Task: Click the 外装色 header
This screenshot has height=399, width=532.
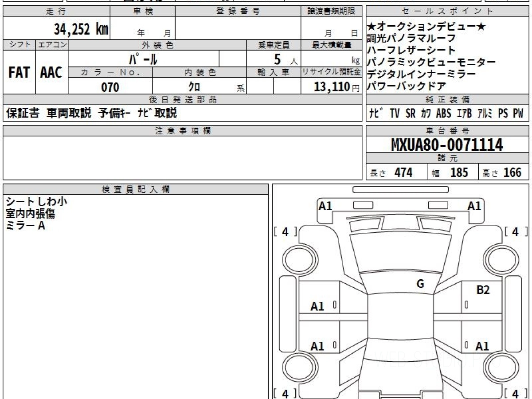Action: 157,45
